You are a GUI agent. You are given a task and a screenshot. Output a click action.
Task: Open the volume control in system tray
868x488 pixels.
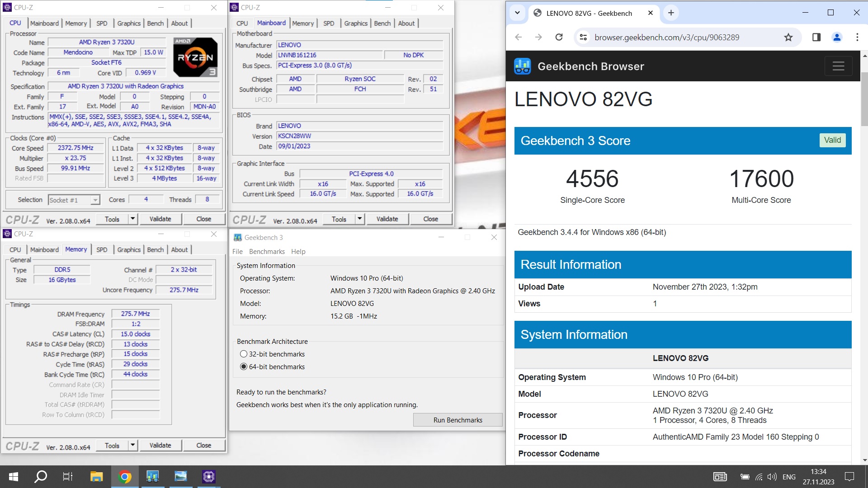click(772, 477)
